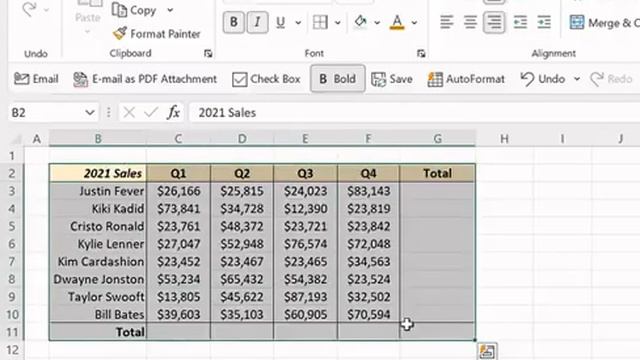This screenshot has width=640, height=360.
Task: Open the Insert Function fx dialog
Action: pyautogui.click(x=173, y=113)
